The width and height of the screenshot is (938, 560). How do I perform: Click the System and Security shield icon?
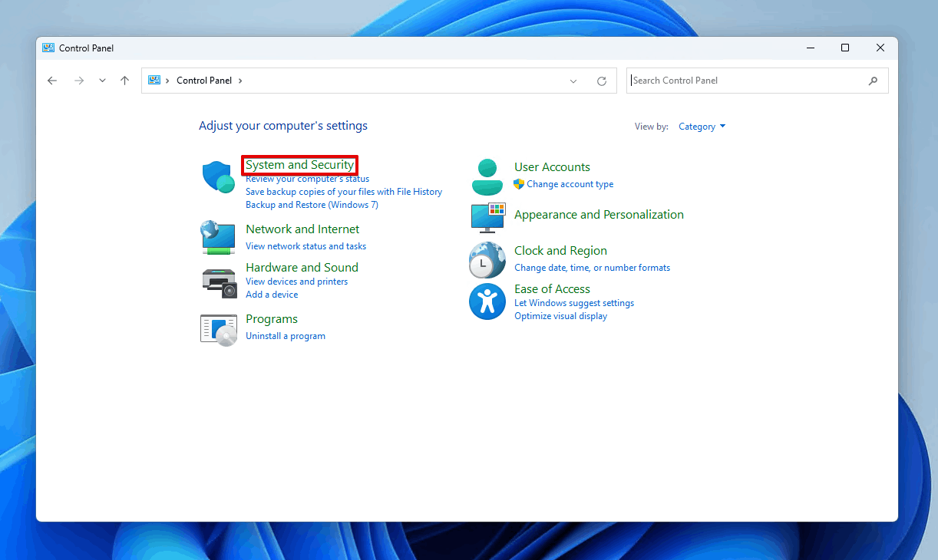point(218,177)
